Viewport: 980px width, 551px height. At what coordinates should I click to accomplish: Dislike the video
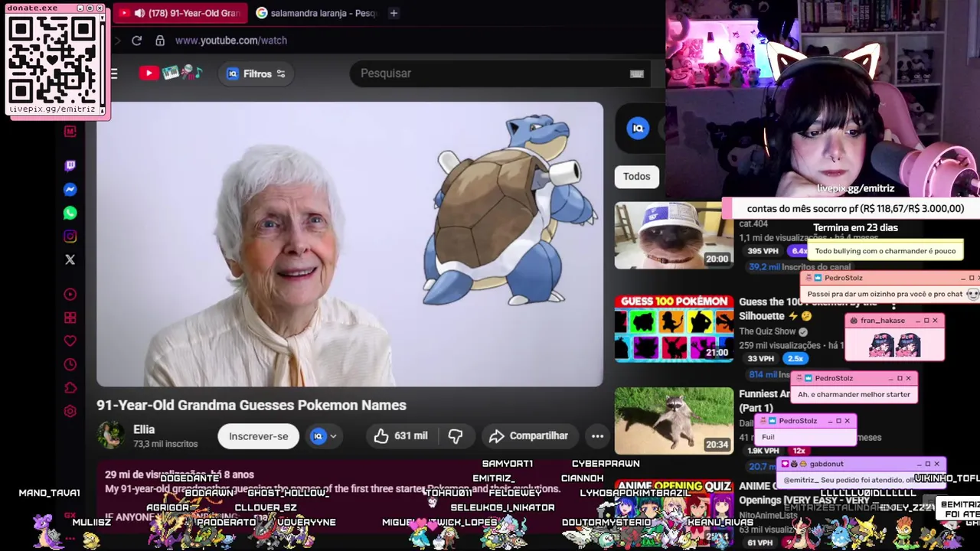[456, 436]
